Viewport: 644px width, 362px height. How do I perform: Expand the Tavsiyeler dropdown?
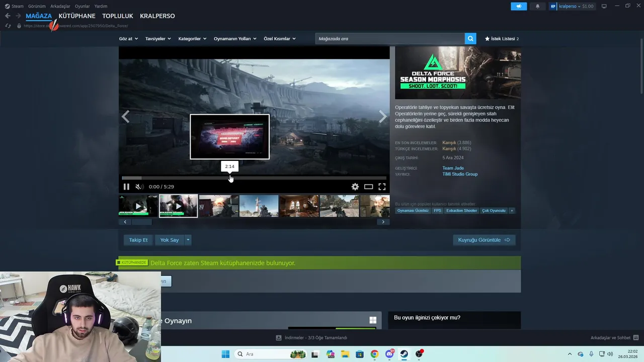click(x=158, y=39)
